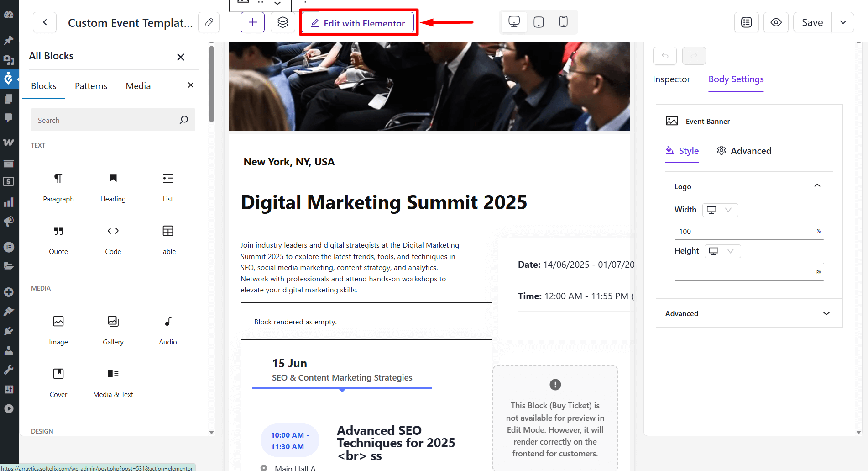Click the Event Banner image icon
This screenshot has width=868, height=471.
tap(672, 121)
